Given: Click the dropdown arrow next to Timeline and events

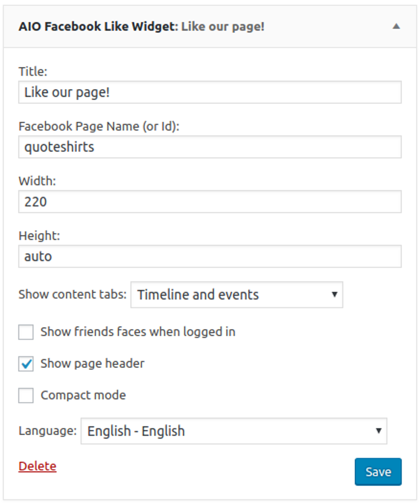Looking at the screenshot, I should point(334,295).
